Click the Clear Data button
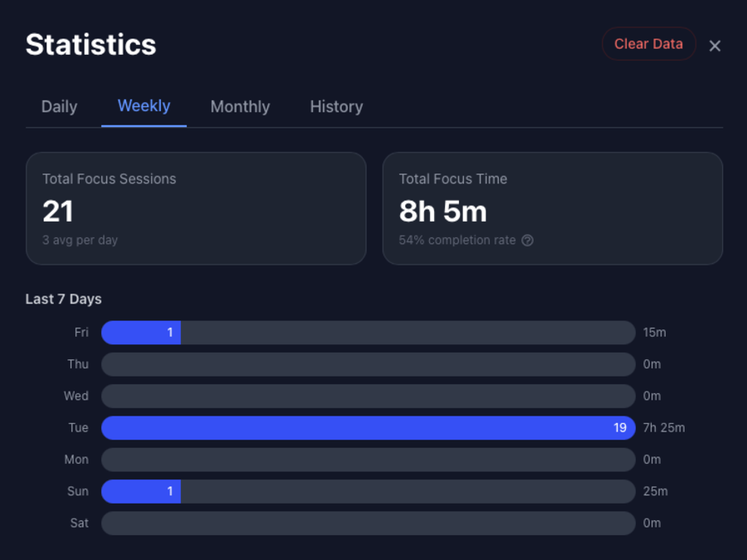This screenshot has width=747, height=560. pyautogui.click(x=648, y=43)
